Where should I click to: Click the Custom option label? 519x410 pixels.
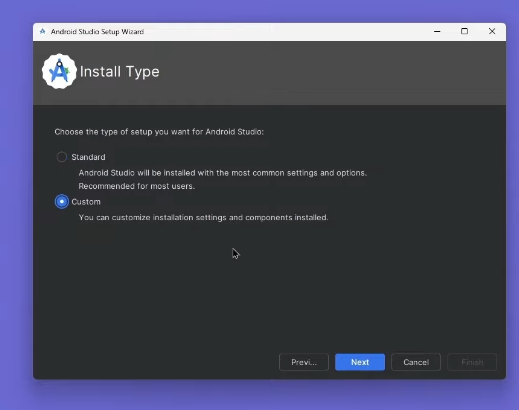click(86, 202)
